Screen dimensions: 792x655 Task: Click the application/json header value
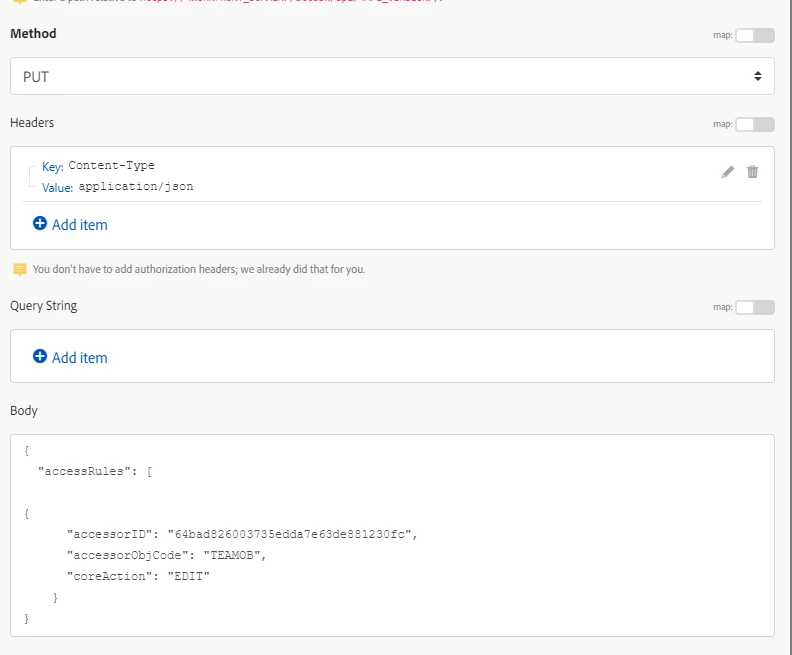point(136,186)
